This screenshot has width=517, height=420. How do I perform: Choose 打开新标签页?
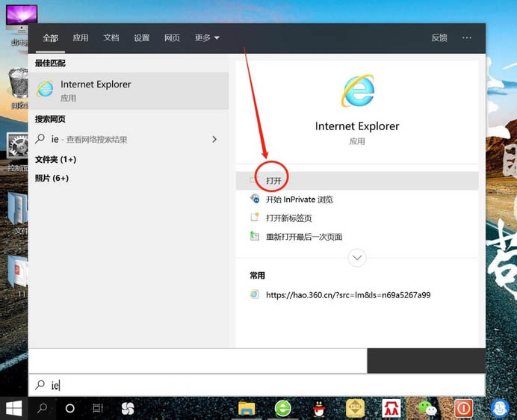[357, 218]
